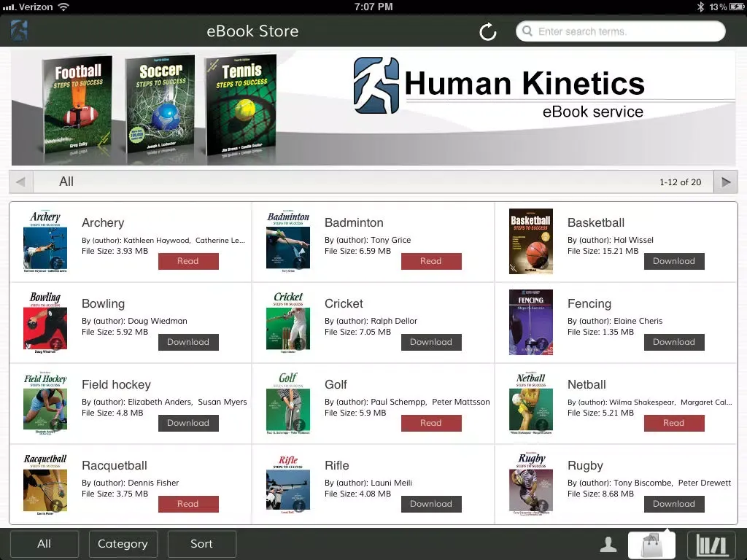747x560 pixels.
Task: Select the Golf book title
Action: point(336,384)
